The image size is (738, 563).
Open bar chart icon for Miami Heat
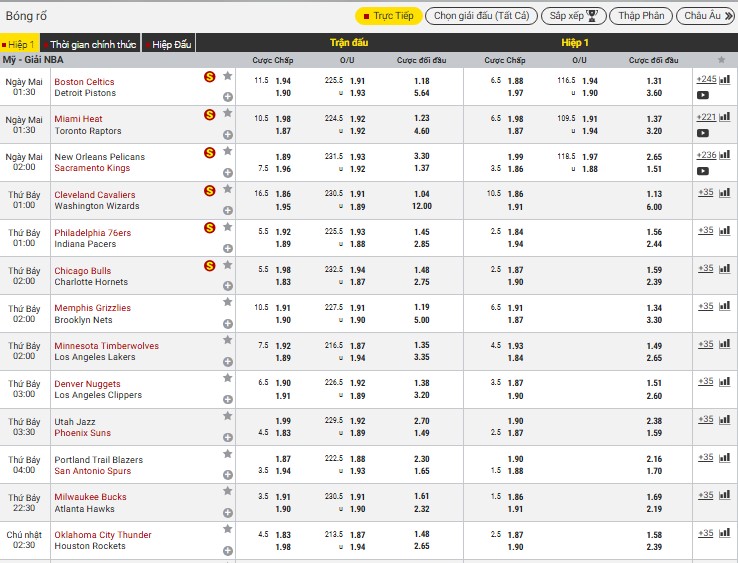(725, 117)
